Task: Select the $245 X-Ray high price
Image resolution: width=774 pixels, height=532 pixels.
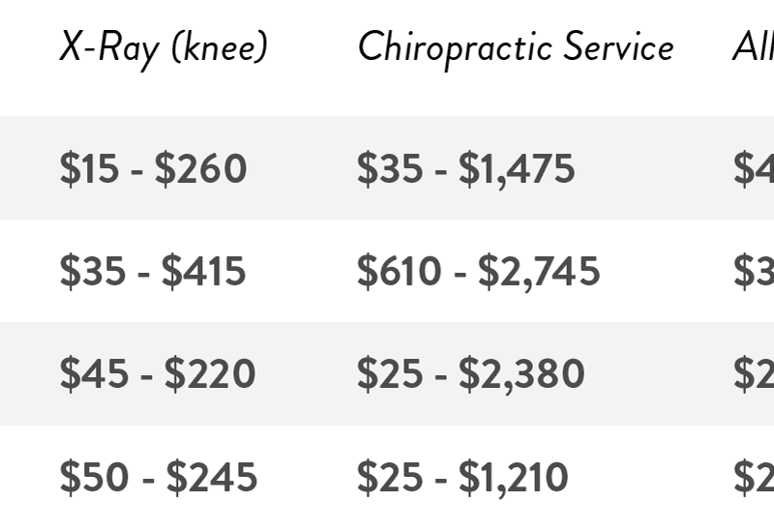Action: click(x=211, y=477)
